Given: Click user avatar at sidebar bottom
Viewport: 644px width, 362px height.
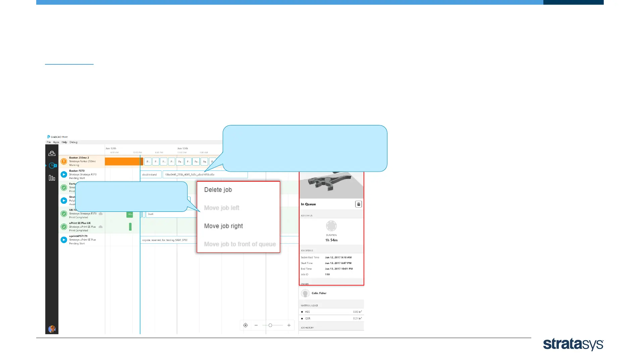Looking at the screenshot, I should point(52,329).
